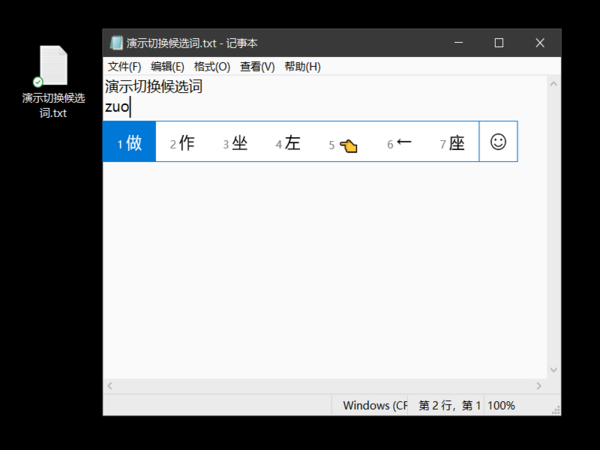This screenshot has width=600, height=450.
Task: Click the horizontal scrollbar right arrow
Action: (539, 386)
